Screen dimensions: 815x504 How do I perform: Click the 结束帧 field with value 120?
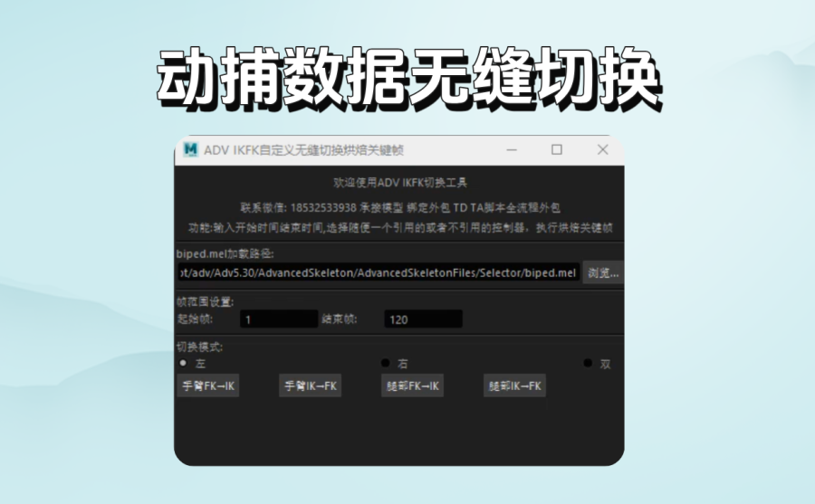[423, 319]
